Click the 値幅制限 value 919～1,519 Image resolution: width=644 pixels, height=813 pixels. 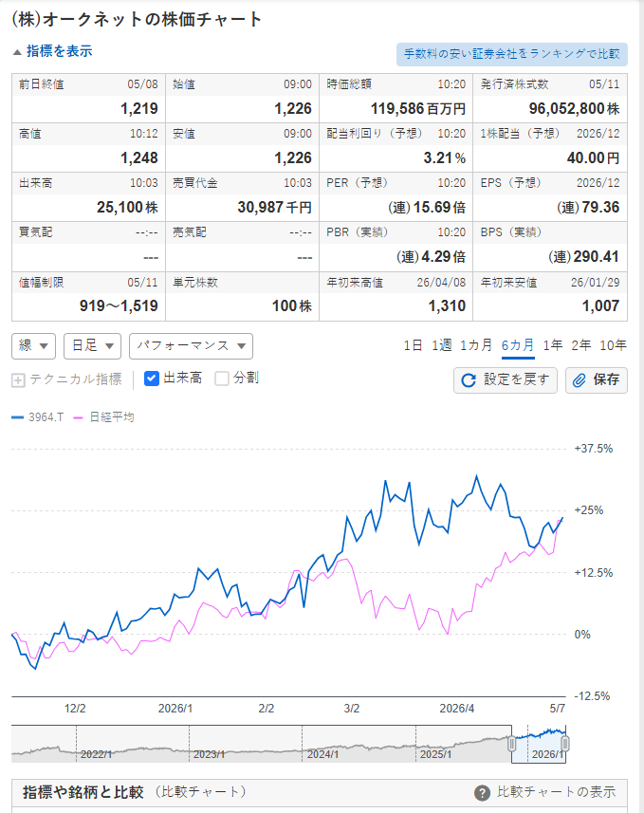click(119, 305)
